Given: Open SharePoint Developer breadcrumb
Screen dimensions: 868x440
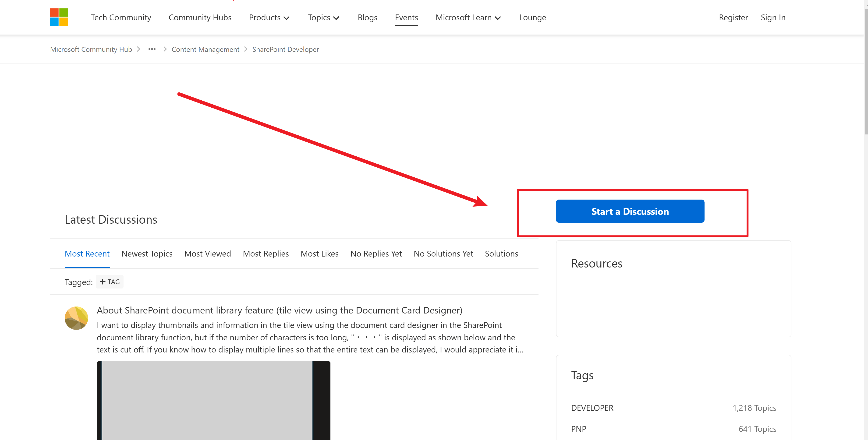Looking at the screenshot, I should pos(285,49).
